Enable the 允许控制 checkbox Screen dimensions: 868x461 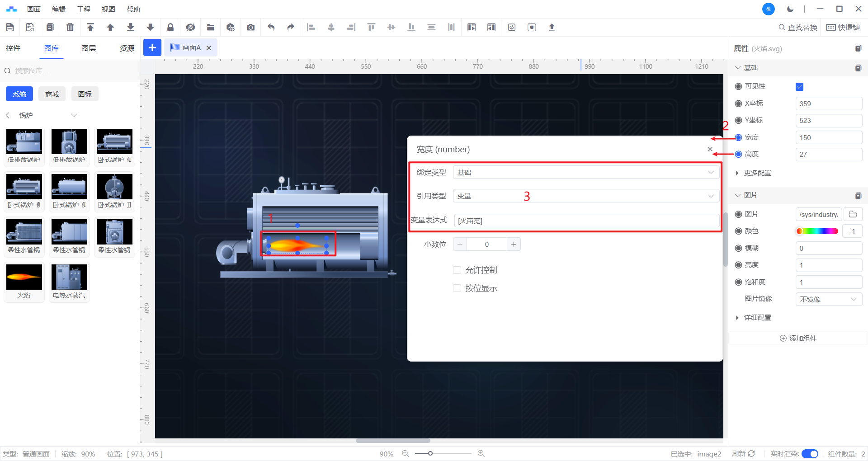click(457, 270)
